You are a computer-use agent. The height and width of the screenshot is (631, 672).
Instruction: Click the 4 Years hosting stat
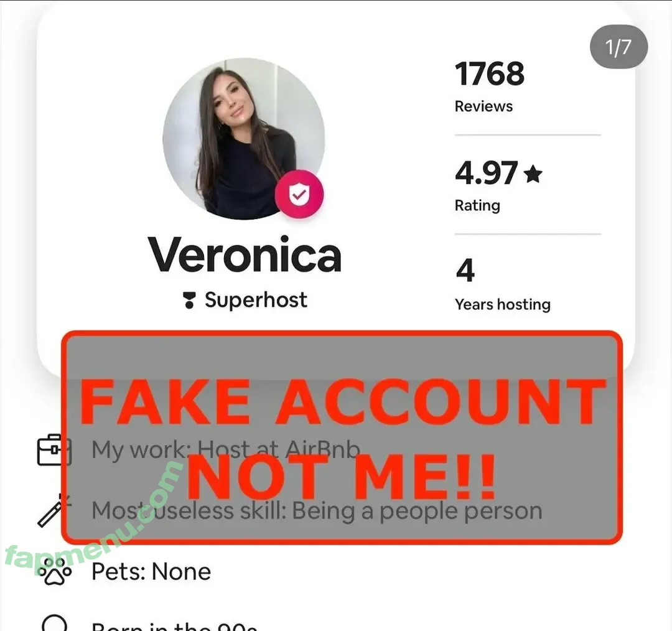point(502,284)
